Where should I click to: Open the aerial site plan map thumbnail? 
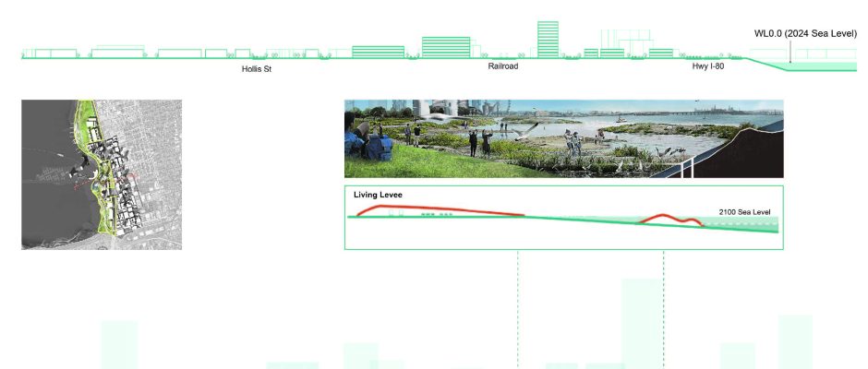click(x=102, y=174)
